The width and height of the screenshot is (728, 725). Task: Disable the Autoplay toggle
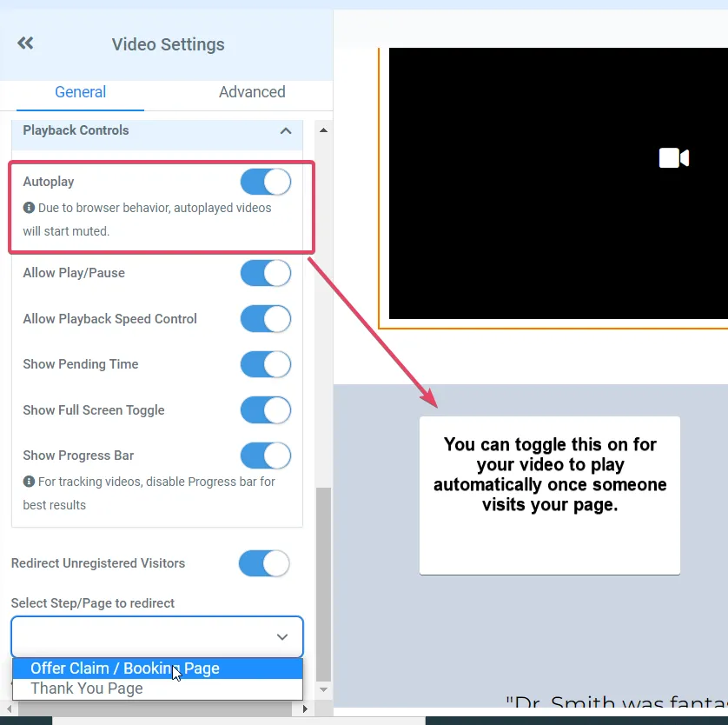point(266,182)
